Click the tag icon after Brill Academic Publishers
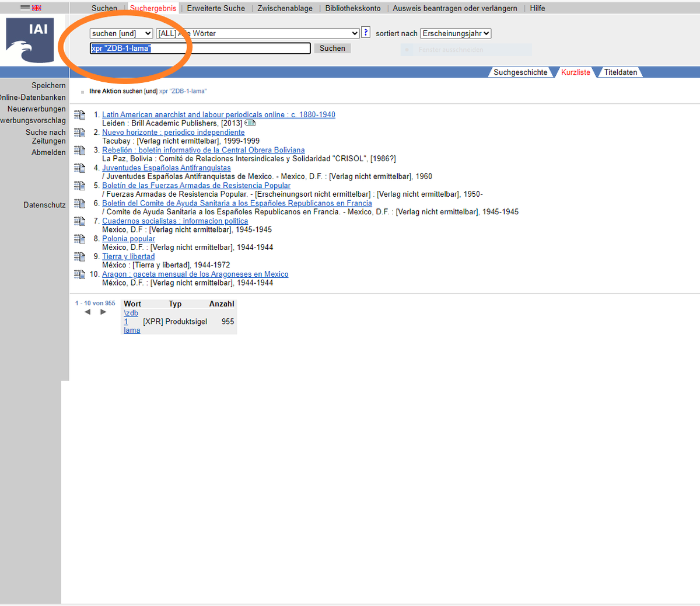Screen dimensions: 700x606 [250, 123]
